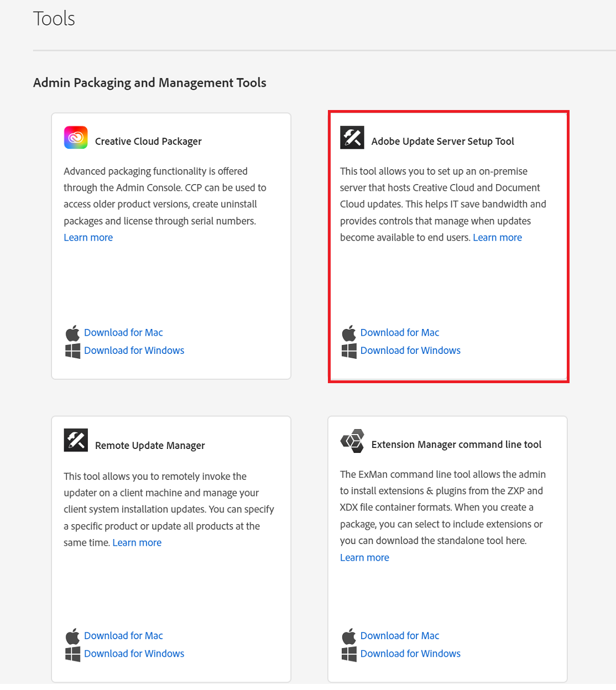Click Windows icon under Adobe Update Server Setup Tool
Image resolution: width=616 pixels, height=690 pixels.
349,351
